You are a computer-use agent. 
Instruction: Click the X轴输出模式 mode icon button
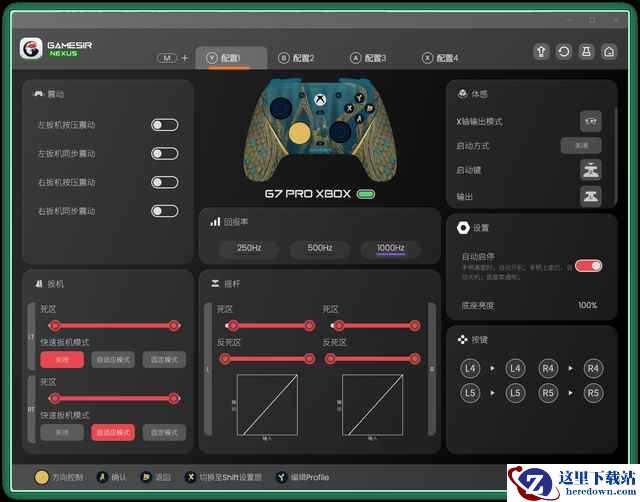point(591,121)
